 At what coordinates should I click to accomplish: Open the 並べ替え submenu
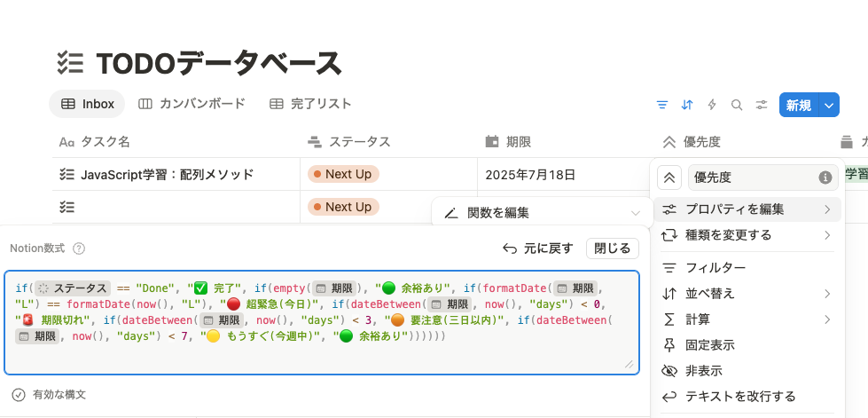coord(747,293)
